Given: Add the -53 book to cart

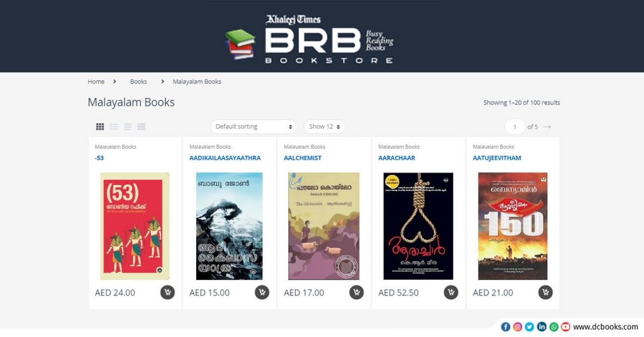Looking at the screenshot, I should 168,292.
